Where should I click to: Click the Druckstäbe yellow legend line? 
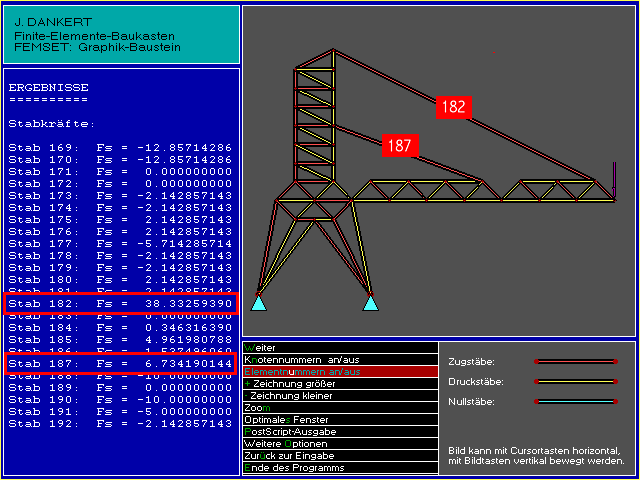[x=580, y=381]
